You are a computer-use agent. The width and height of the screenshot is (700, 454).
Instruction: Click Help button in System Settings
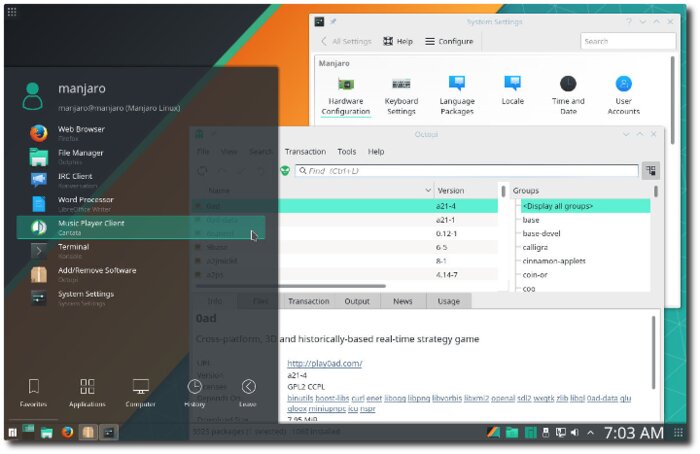[x=398, y=41]
